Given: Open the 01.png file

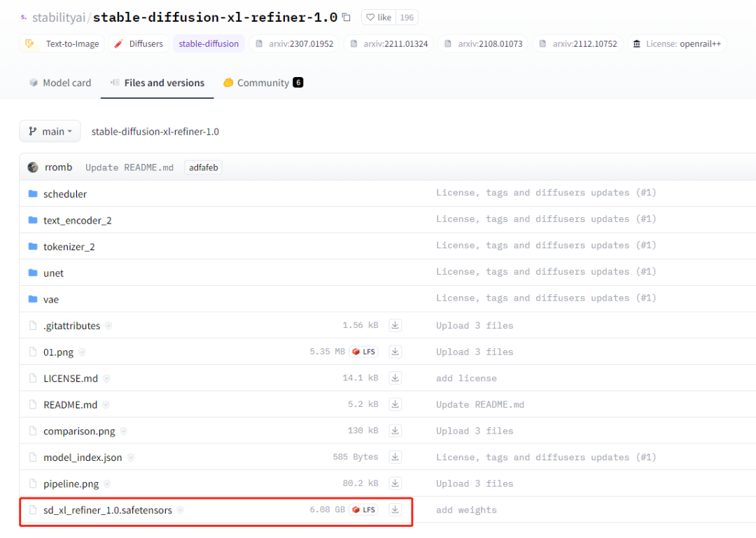Looking at the screenshot, I should 58,352.
